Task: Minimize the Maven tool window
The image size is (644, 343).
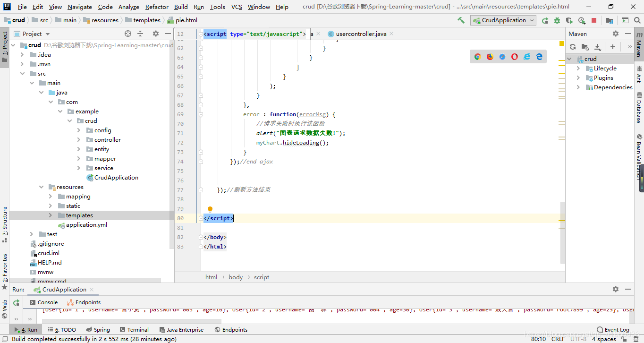Action: pos(628,34)
